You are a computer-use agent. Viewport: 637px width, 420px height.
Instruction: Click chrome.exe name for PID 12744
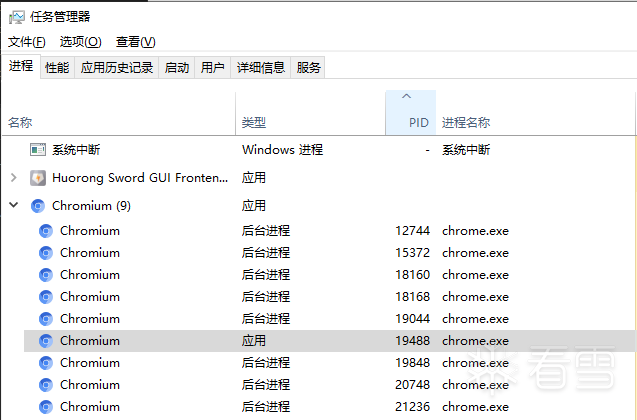point(475,231)
